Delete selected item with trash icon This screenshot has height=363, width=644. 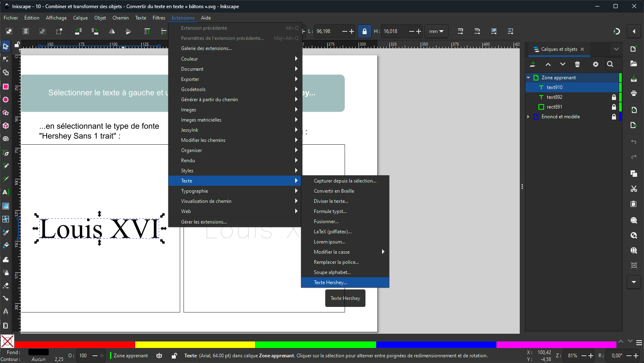[x=577, y=64]
